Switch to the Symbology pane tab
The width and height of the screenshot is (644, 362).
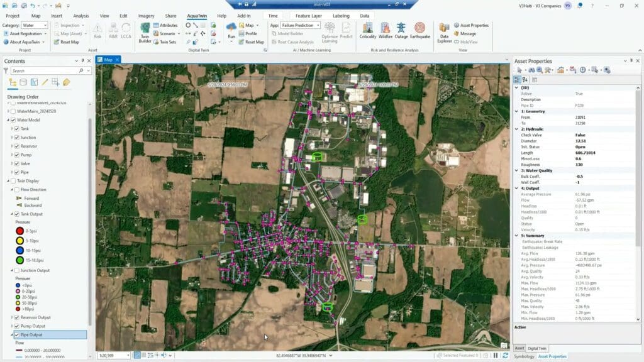(524, 356)
